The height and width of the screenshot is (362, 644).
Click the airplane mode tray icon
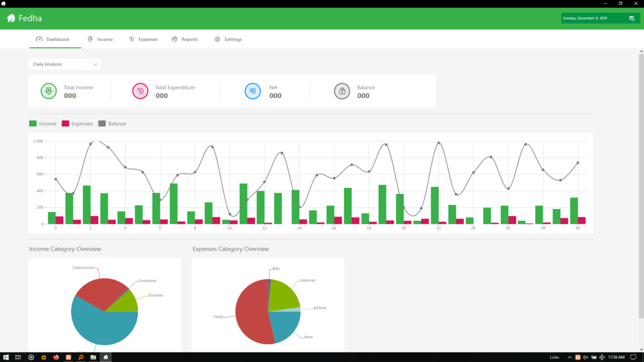click(602, 357)
